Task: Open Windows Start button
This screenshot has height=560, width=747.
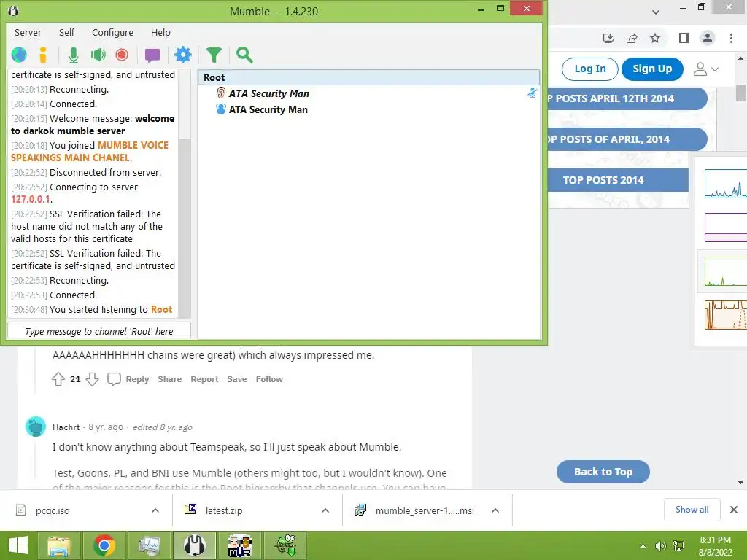Action: 18,545
